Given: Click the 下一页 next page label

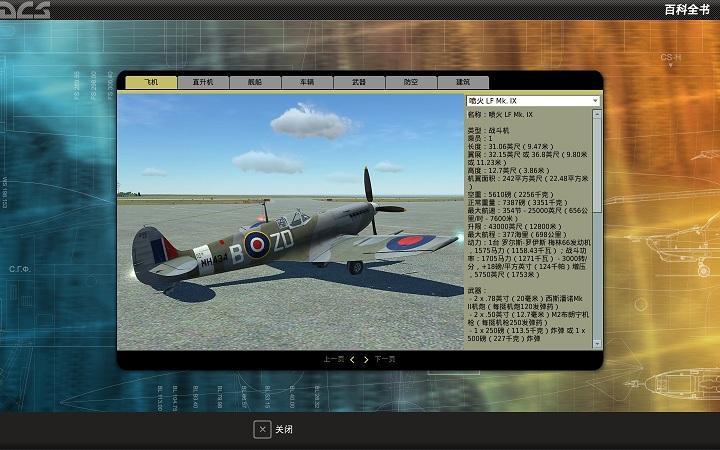Looking at the screenshot, I should [x=385, y=359].
